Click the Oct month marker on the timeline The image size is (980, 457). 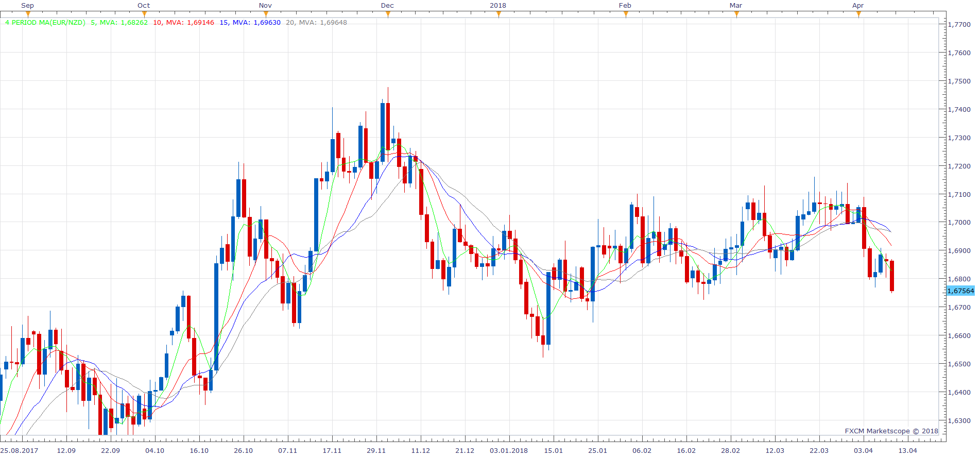144,6
